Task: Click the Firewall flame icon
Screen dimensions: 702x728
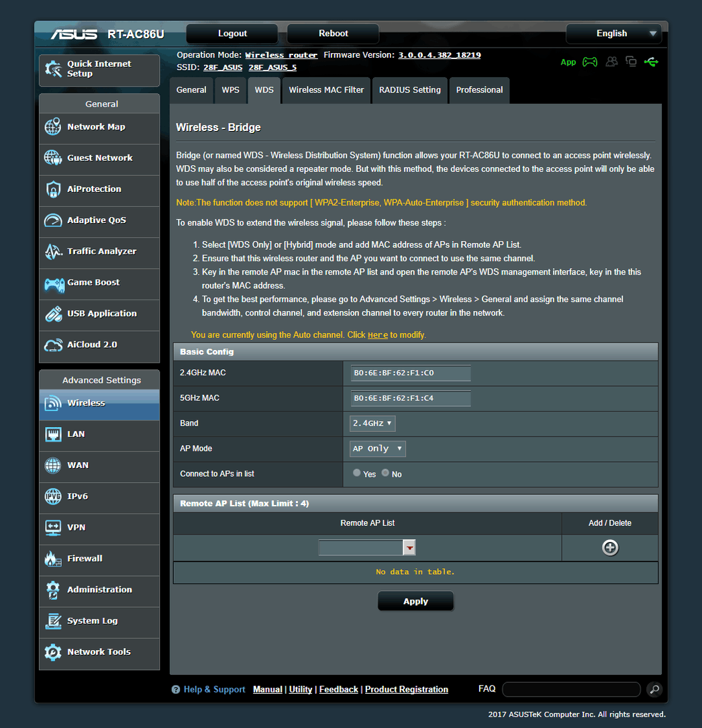Action: [x=53, y=559]
